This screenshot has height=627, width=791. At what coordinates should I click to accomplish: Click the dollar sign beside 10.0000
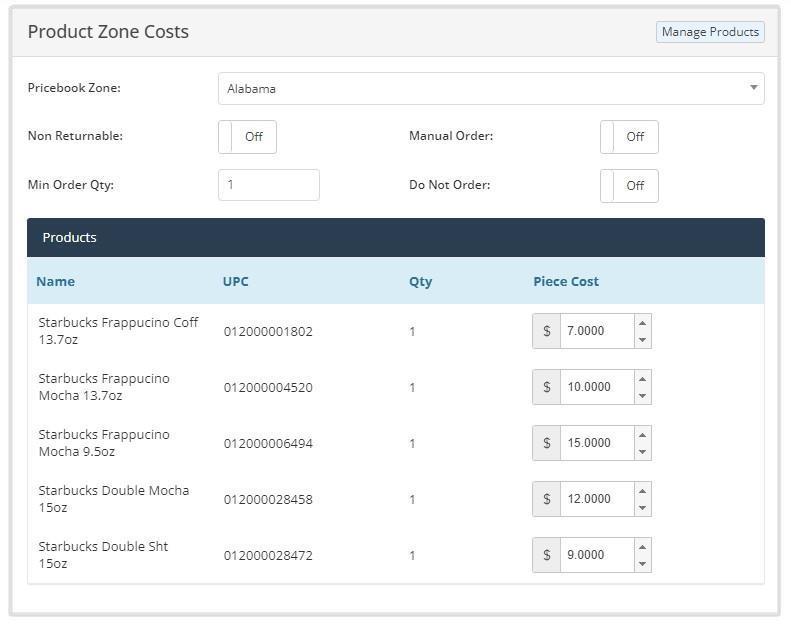click(x=546, y=387)
